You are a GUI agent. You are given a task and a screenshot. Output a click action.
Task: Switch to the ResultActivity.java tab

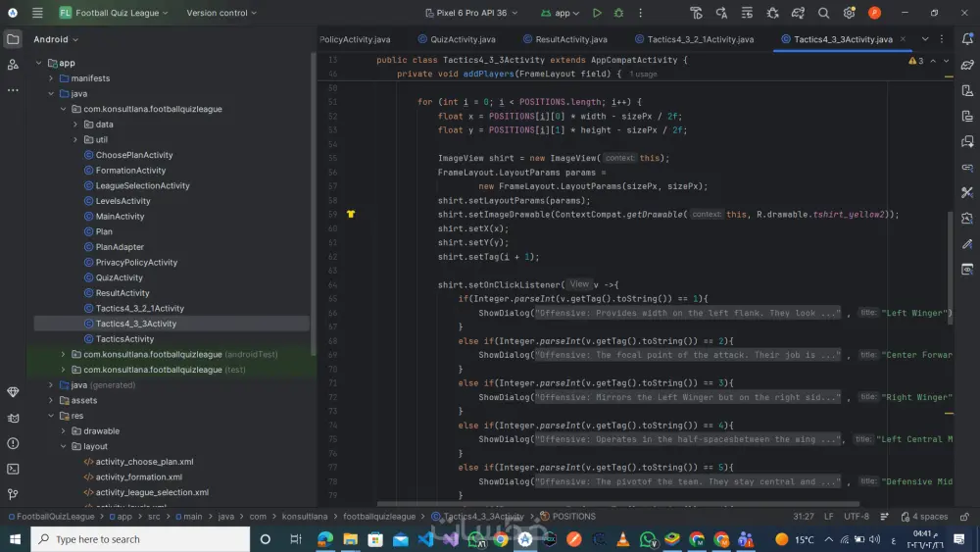pyautogui.click(x=565, y=39)
